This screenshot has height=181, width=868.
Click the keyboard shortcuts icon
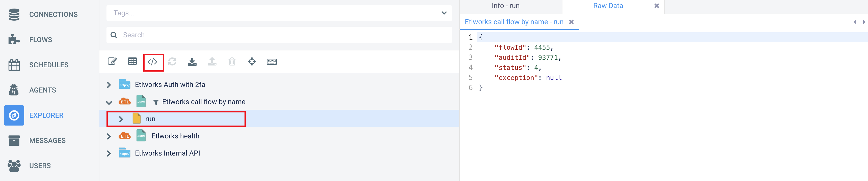click(272, 62)
